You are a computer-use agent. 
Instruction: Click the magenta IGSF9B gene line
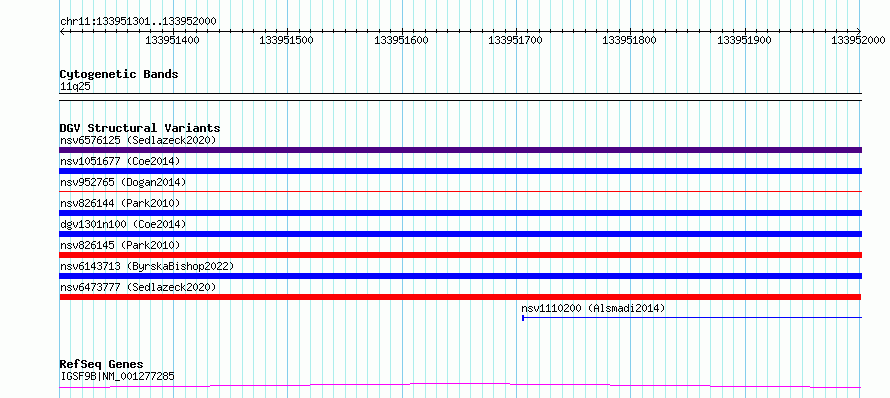coord(460,386)
